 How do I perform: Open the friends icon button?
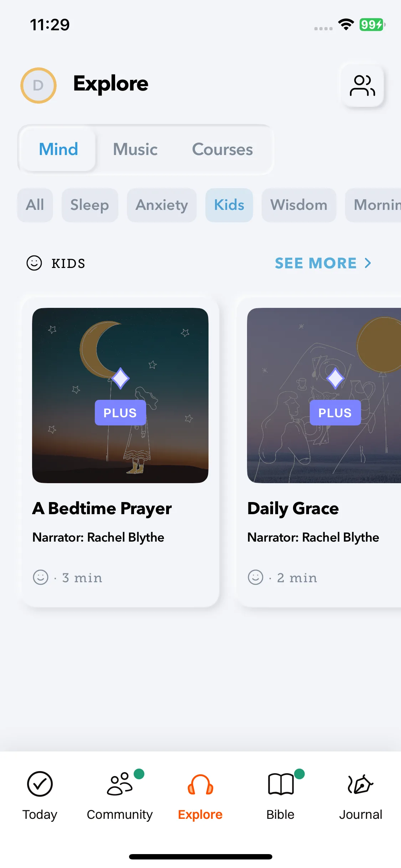point(363,86)
